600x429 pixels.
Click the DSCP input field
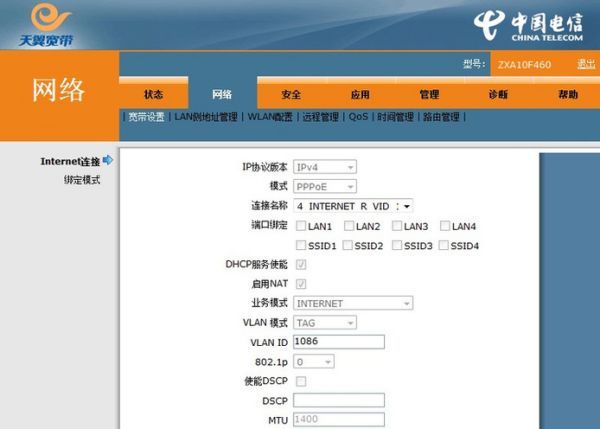click(x=339, y=400)
